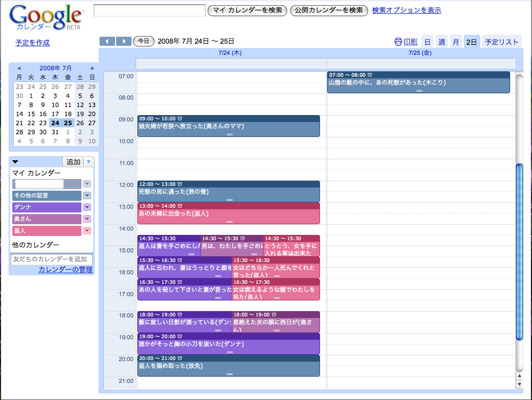The width and height of the screenshot is (532, 400).
Task: Select date 15 in mini calendar
Action: [x=31, y=114]
